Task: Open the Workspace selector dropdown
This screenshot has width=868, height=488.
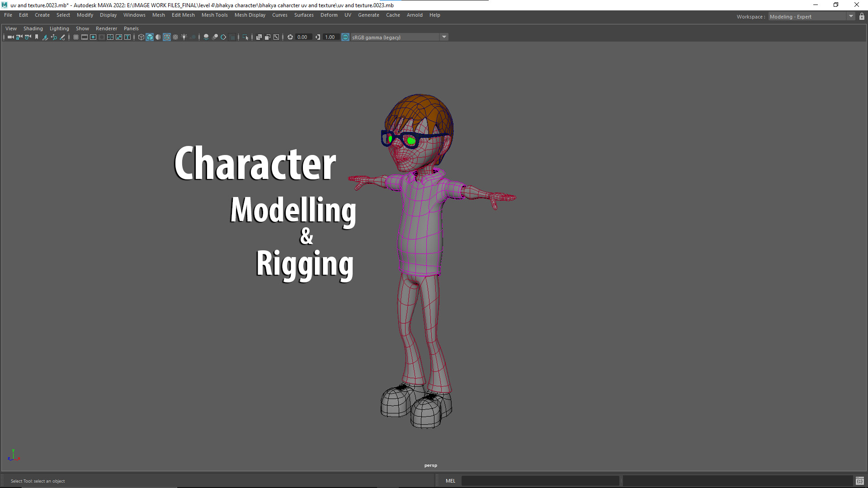Action: (x=850, y=16)
